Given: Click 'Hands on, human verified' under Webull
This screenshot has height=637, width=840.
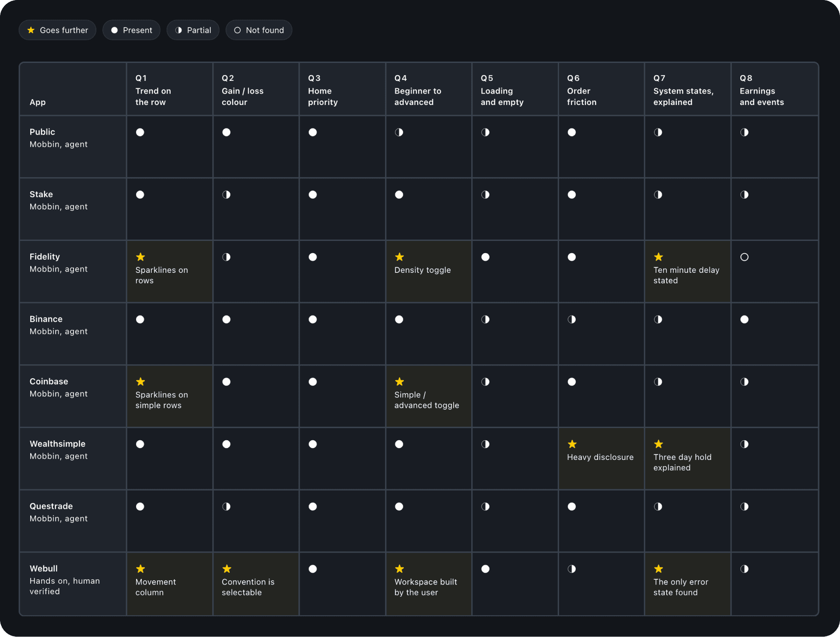Looking at the screenshot, I should (x=65, y=586).
